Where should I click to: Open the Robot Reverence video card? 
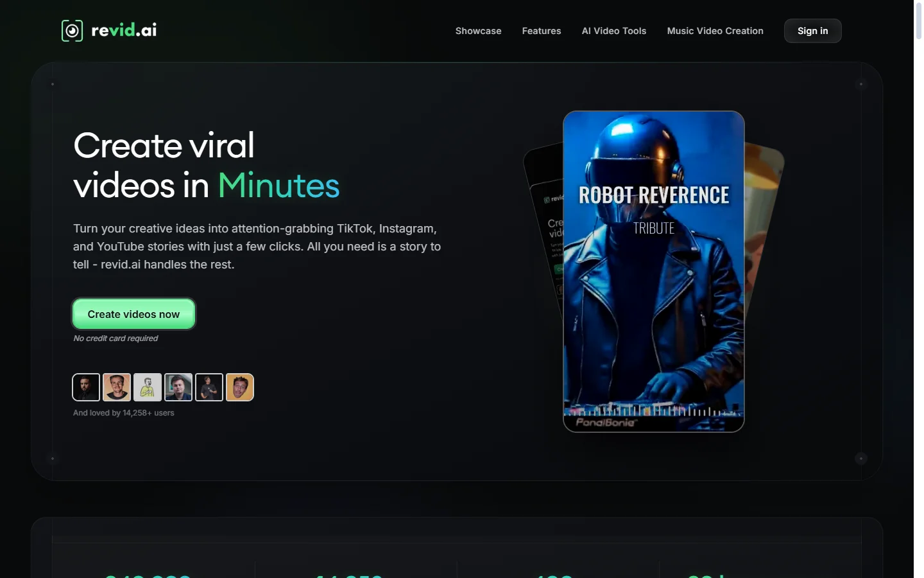coord(653,289)
